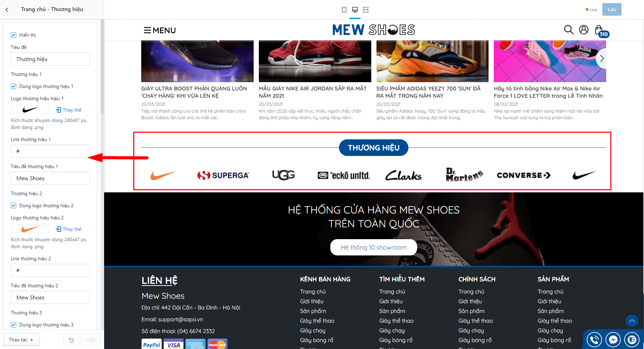Click Thay thế for logo thương hiệu 2
Screen dimensions: 644x349
(69, 229)
